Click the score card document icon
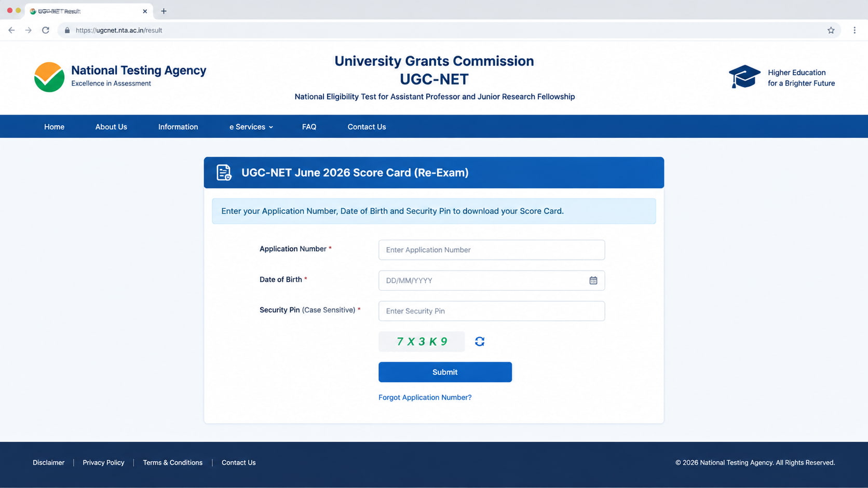Image resolution: width=868 pixels, height=488 pixels. click(x=224, y=172)
